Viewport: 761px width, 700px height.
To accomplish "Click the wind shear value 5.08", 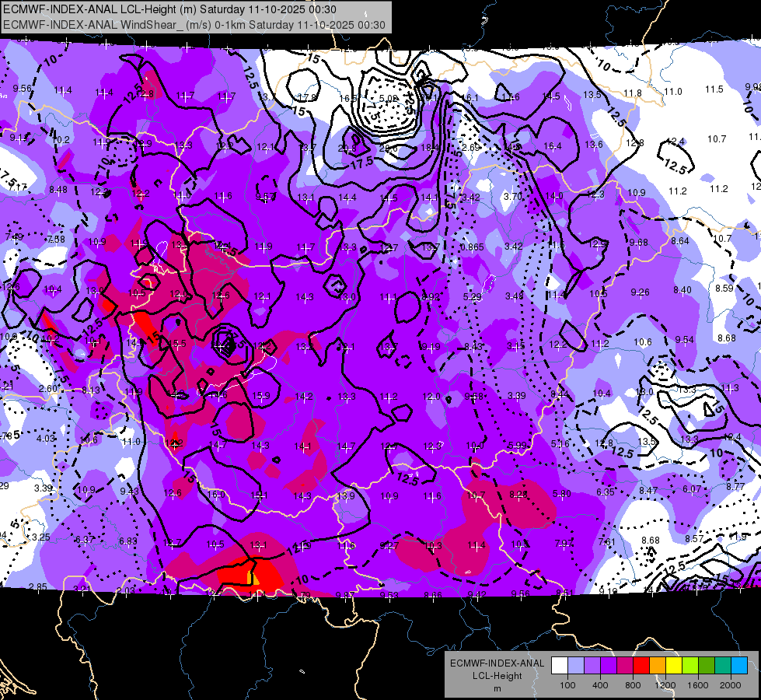I will pyautogui.click(x=388, y=99).
